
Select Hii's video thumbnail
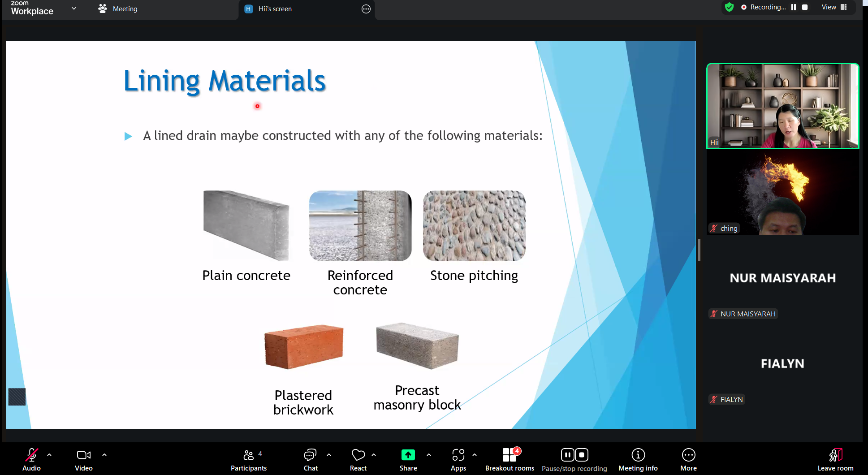click(782, 106)
